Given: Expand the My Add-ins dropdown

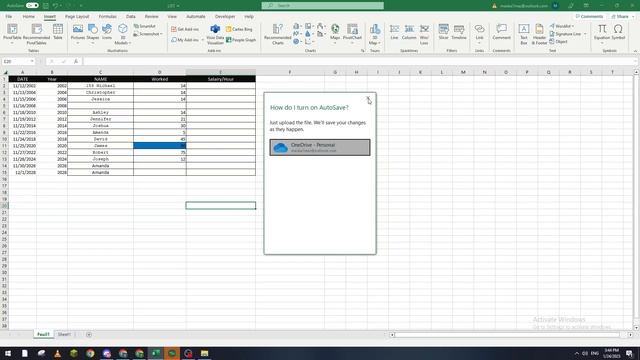Looking at the screenshot, I should pos(202,40).
